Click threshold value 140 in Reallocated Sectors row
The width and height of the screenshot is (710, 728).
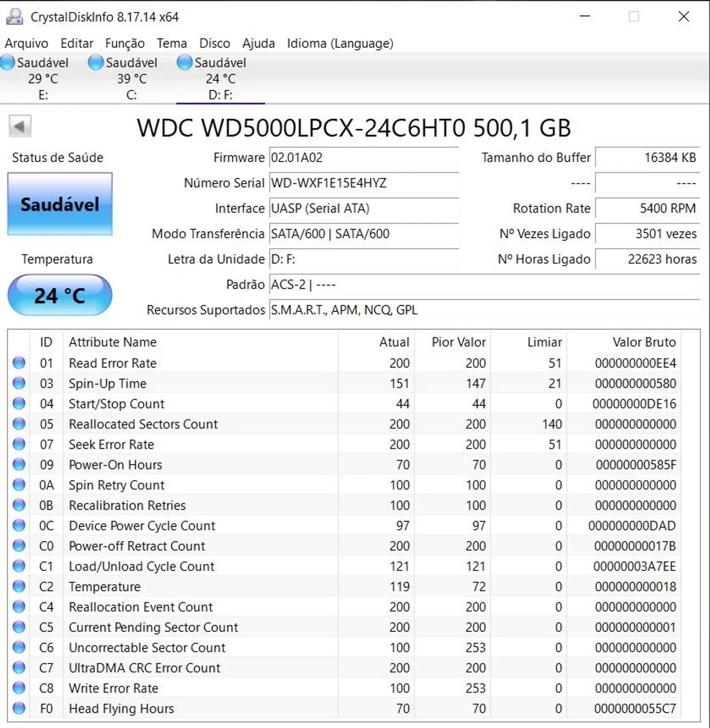pos(551,424)
